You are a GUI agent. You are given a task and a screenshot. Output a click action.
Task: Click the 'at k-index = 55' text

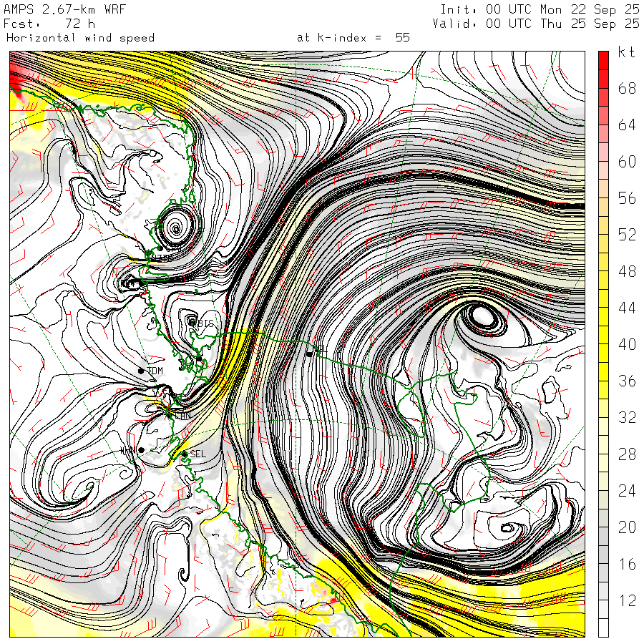(353, 37)
